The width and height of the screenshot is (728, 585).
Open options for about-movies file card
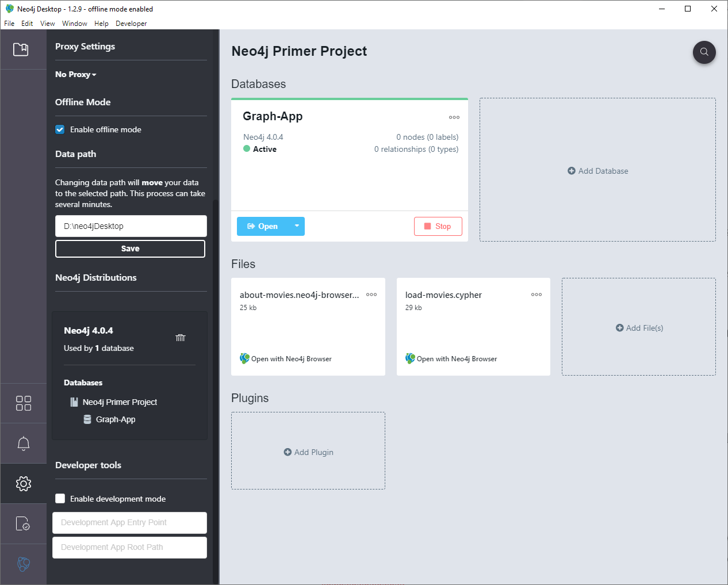[x=371, y=294]
